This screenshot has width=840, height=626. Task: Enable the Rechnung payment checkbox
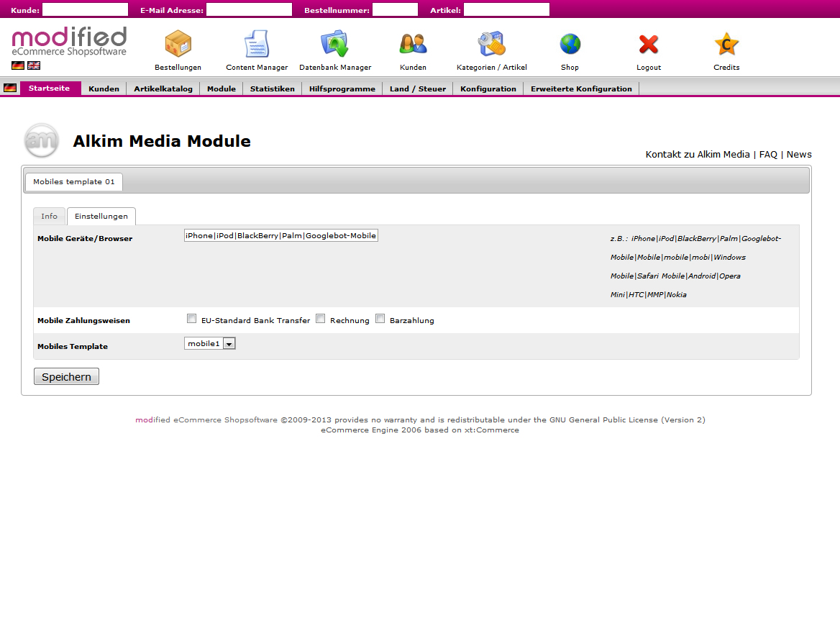point(320,319)
